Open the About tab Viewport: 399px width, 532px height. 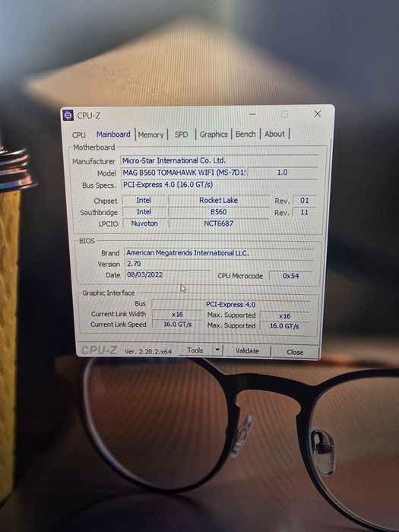[x=274, y=134]
